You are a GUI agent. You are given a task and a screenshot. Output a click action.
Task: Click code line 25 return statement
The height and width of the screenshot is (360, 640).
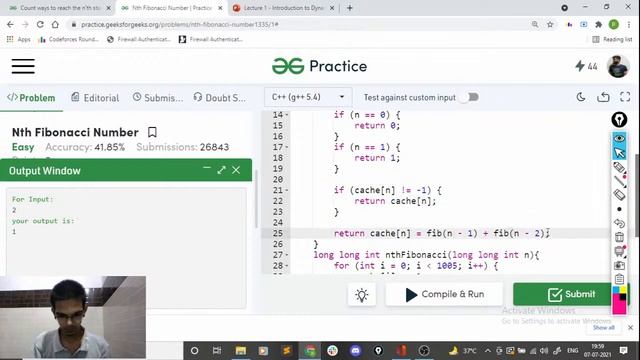tap(442, 233)
